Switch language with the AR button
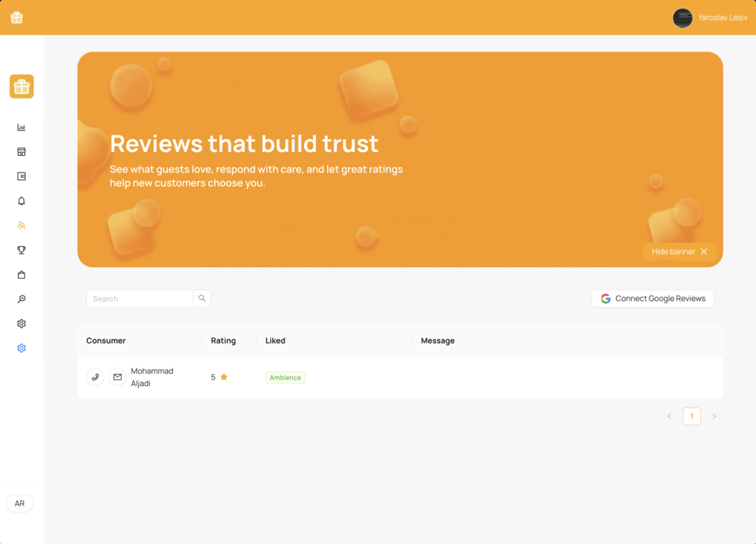The height and width of the screenshot is (544, 756). pos(20,503)
